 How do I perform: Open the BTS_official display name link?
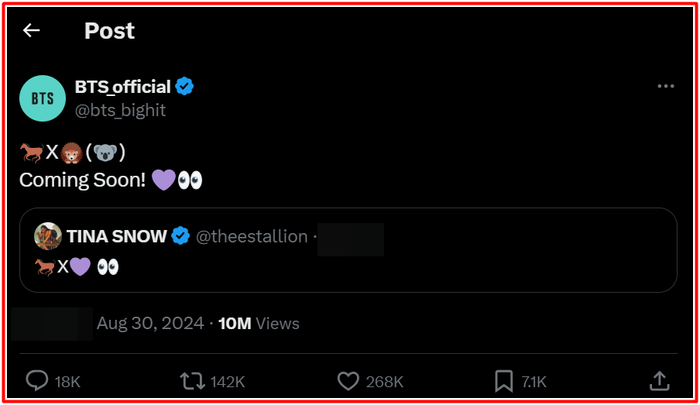[122, 87]
